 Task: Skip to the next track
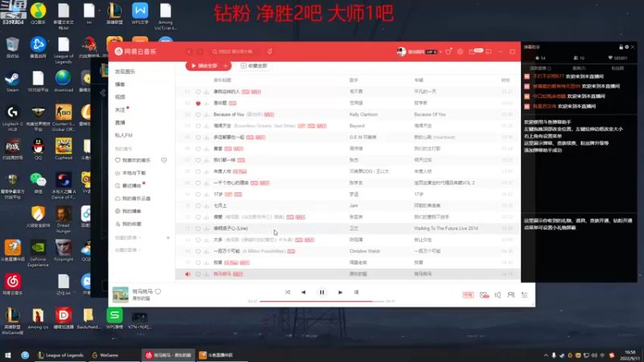pos(340,292)
